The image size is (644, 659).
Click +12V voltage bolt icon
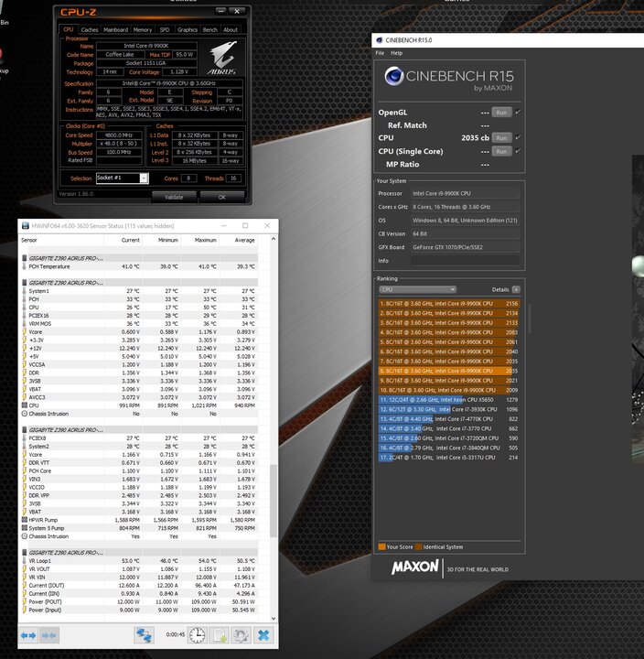click(x=25, y=349)
